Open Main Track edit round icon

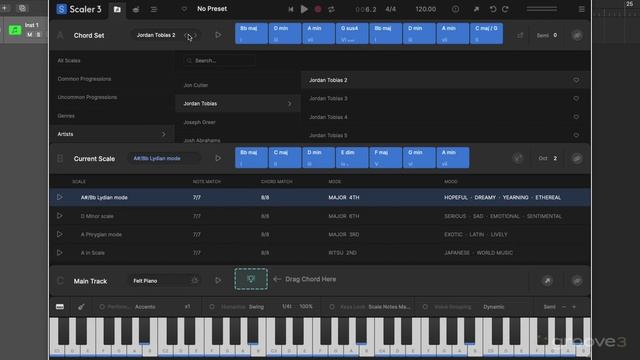(577, 281)
